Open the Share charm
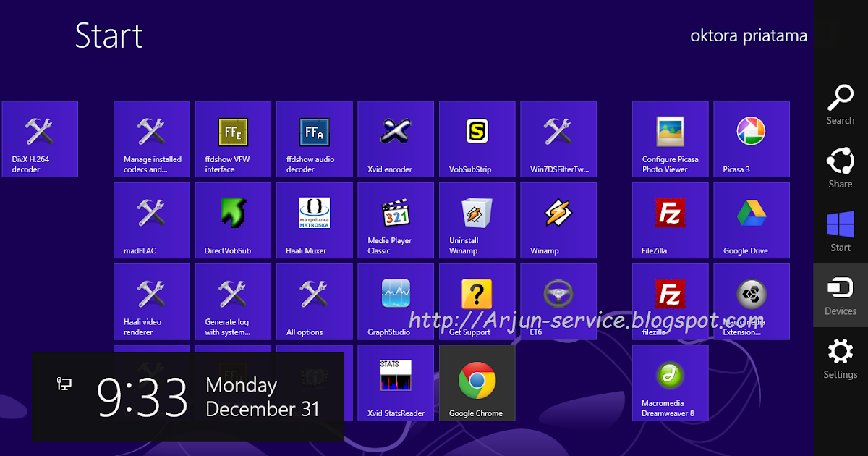The width and height of the screenshot is (868, 456). coord(841,168)
